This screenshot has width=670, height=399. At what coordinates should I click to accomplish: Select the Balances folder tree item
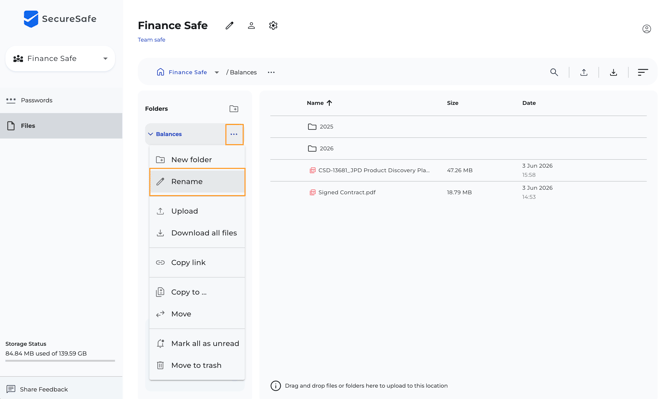[x=169, y=134]
